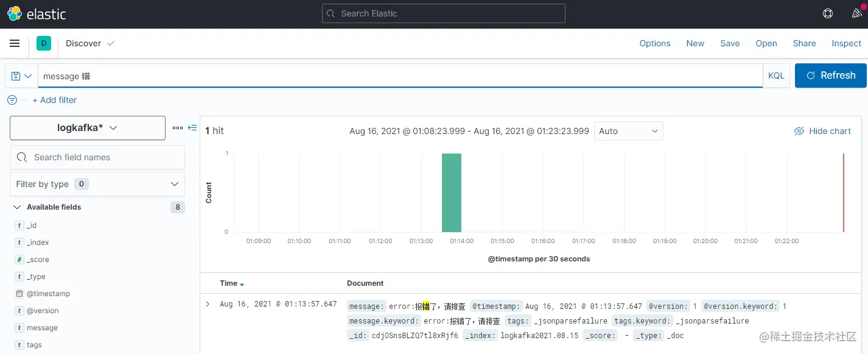Click the red current-time marker in chart
This screenshot has width=868, height=354.
(x=844, y=193)
